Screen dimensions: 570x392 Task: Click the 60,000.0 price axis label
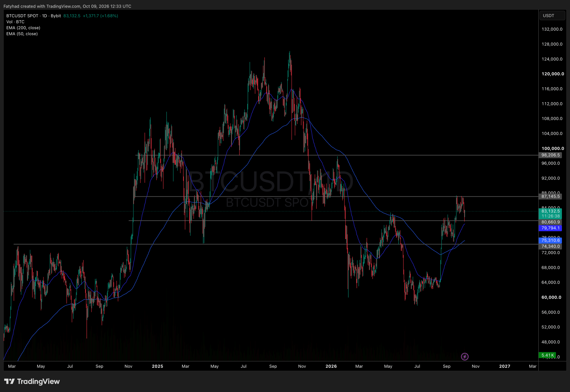(551, 297)
